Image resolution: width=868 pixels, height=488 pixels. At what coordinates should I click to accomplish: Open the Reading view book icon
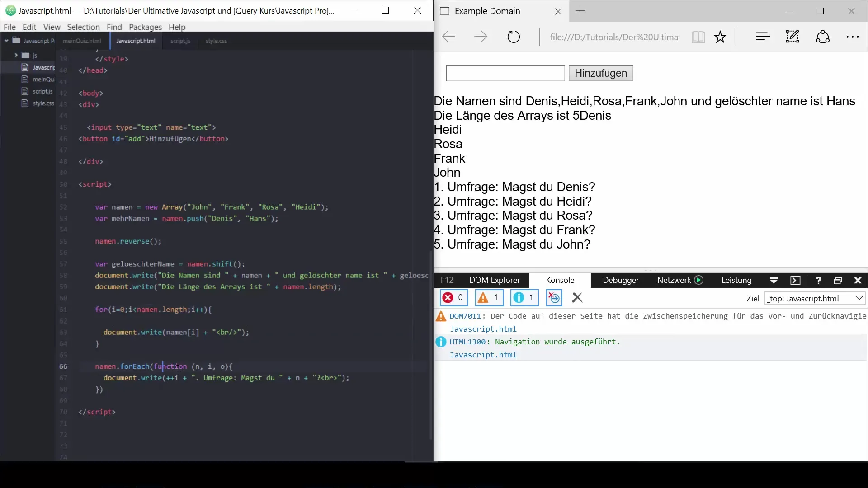pyautogui.click(x=698, y=37)
